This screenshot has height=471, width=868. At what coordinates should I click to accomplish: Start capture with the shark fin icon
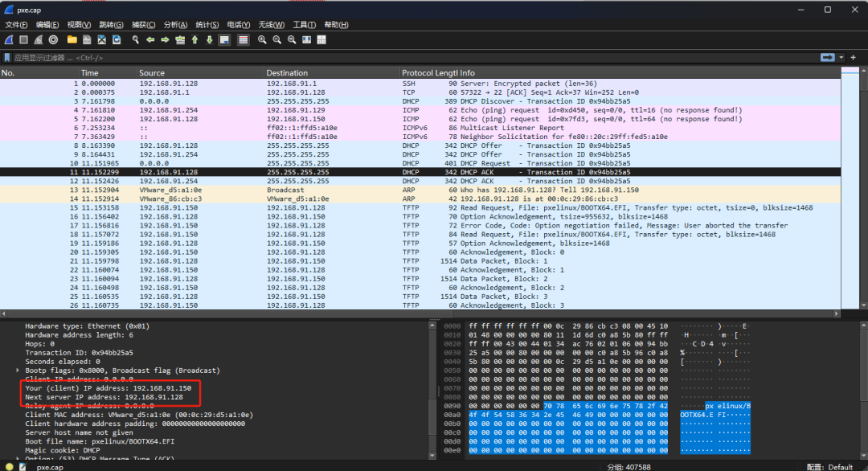click(x=9, y=39)
